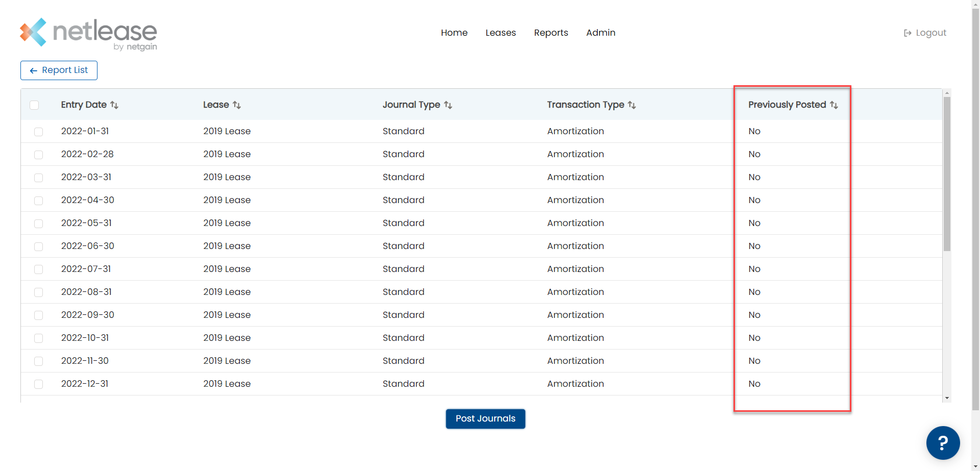Click Standard in the 2022-03-31 row
Screen dimensions: 980x471
(403, 177)
